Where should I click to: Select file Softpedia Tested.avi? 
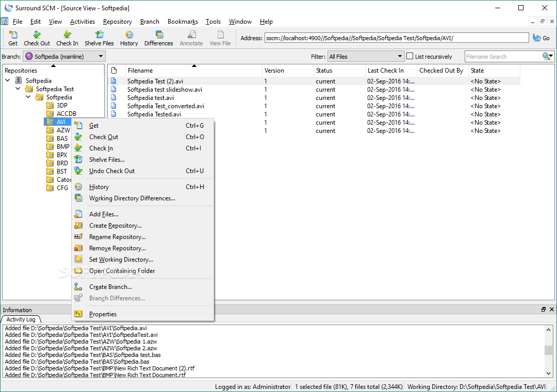tap(154, 114)
